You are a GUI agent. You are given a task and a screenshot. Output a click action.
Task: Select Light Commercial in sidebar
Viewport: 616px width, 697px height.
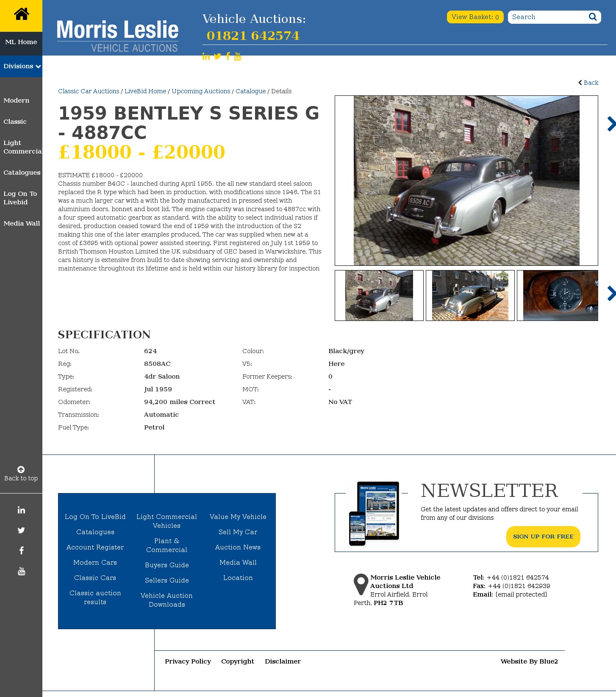point(22,147)
